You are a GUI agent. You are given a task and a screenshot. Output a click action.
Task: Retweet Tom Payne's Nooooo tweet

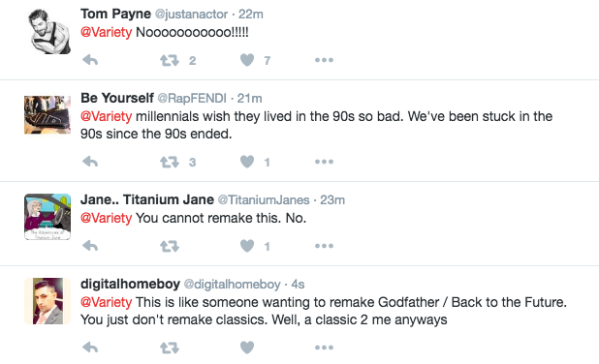[170, 60]
